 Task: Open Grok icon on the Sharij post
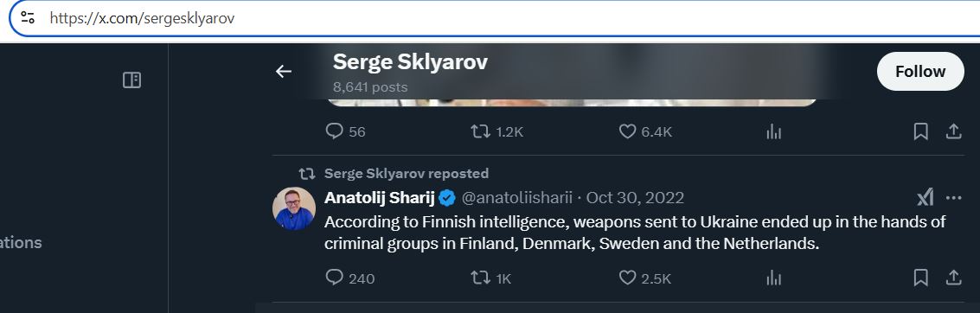(x=925, y=198)
